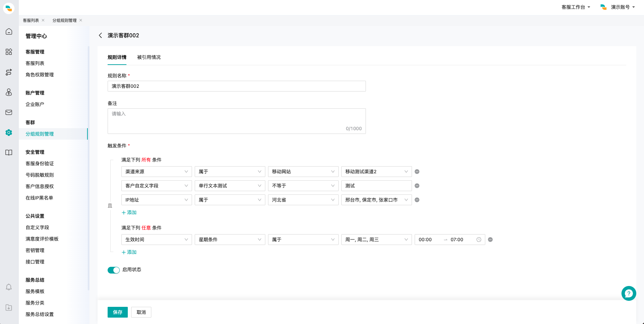Click the 保存 button
Viewport: 644px width, 324px height.
point(118,312)
